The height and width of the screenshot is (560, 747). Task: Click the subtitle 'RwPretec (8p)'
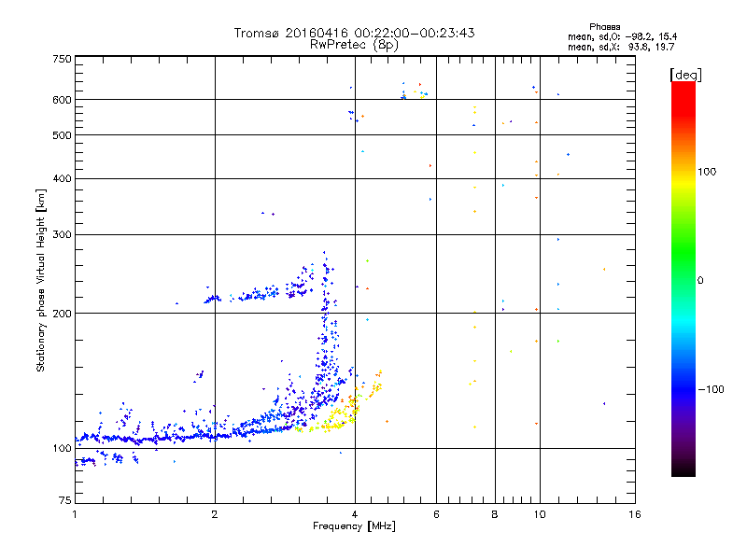(354, 45)
